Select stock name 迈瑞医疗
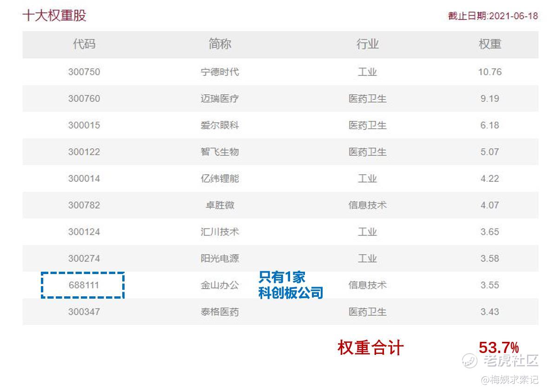 220,98
